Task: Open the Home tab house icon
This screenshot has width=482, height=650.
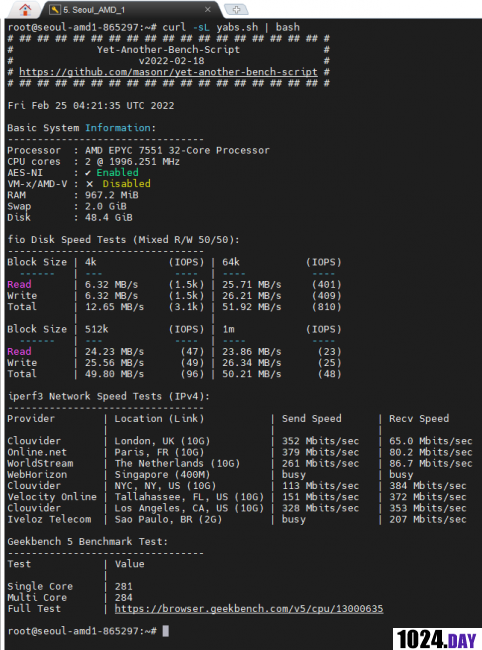Action: pyautogui.click(x=25, y=10)
